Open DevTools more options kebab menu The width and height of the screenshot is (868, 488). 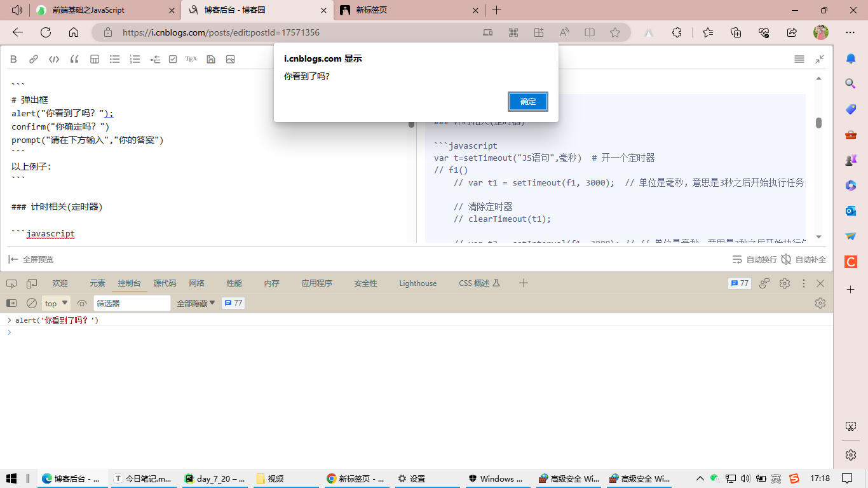pyautogui.click(x=803, y=283)
